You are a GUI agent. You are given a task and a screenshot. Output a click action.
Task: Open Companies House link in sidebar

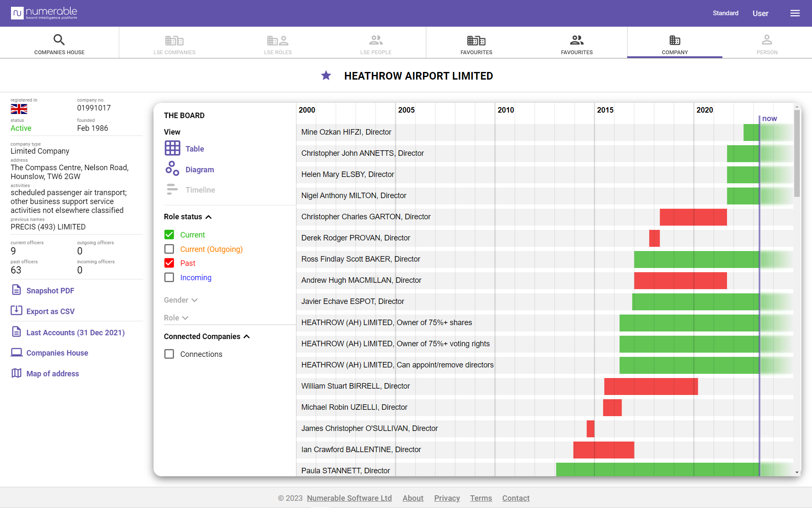pos(57,353)
